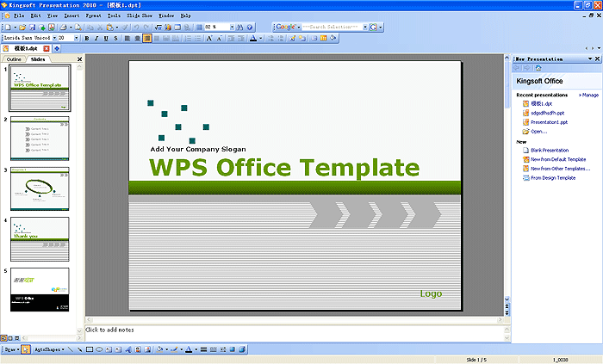Open the font size dropdown
Image resolution: width=603 pixels, height=364 pixels.
click(76, 38)
